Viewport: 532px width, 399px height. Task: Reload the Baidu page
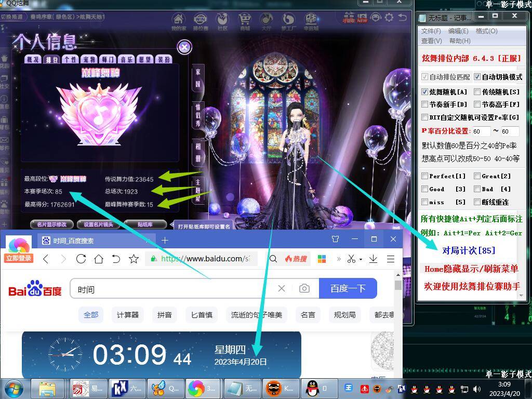tap(81, 259)
